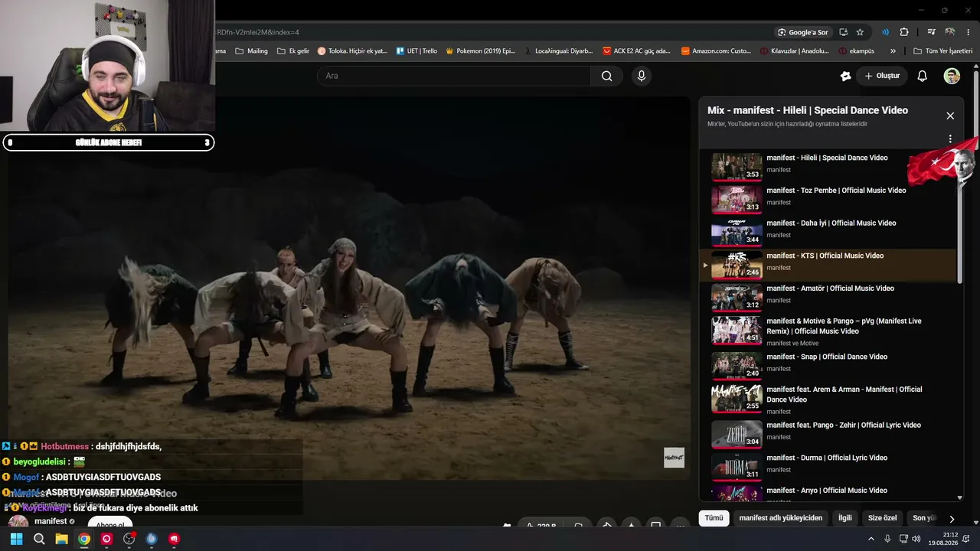Open the Tüm Yer İşaretleri bookmarks folder

[942, 51]
